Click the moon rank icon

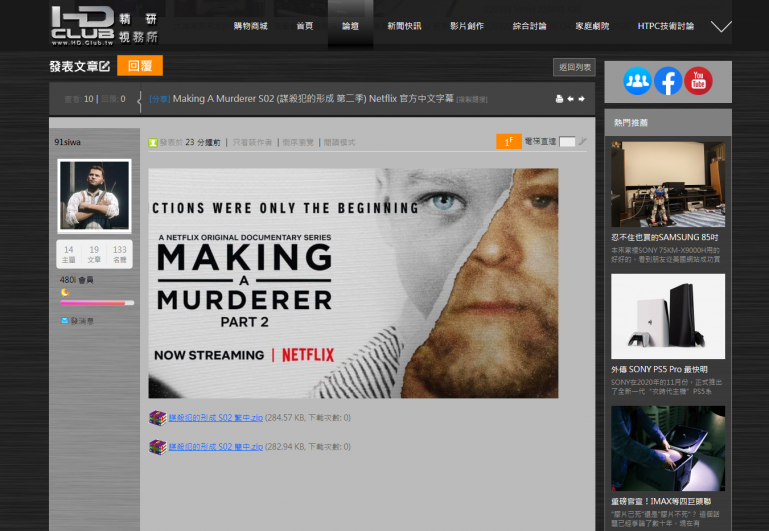coord(65,293)
